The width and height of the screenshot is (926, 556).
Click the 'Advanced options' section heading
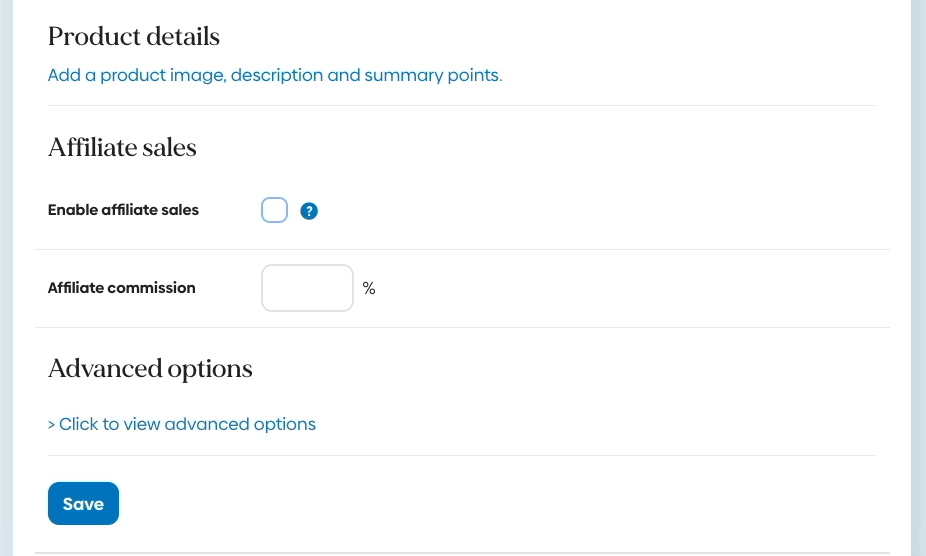150,369
